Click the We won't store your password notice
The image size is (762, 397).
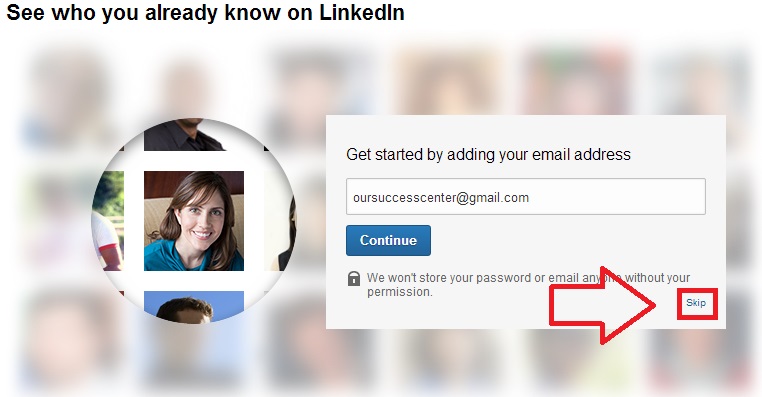(x=528, y=284)
